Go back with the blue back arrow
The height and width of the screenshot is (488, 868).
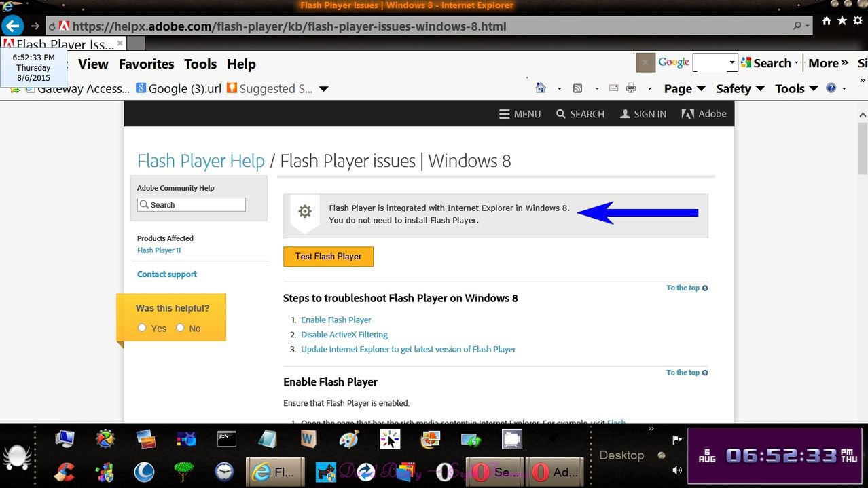(x=12, y=26)
